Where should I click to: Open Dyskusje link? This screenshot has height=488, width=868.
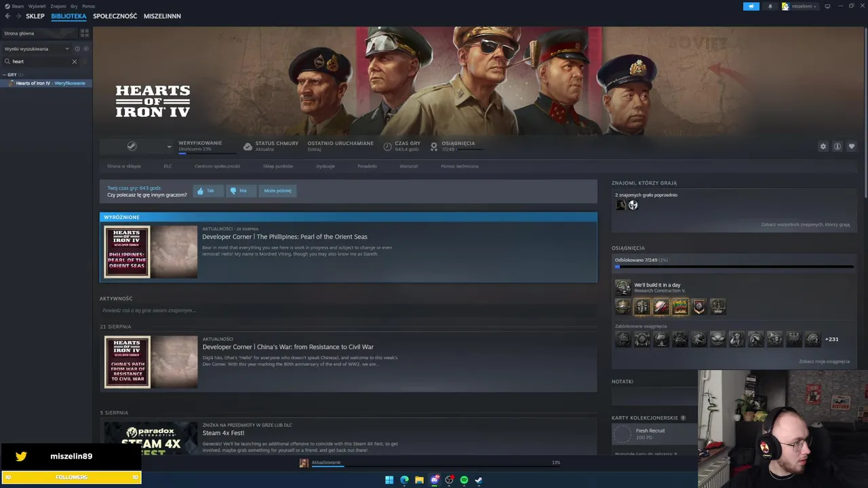(325, 166)
